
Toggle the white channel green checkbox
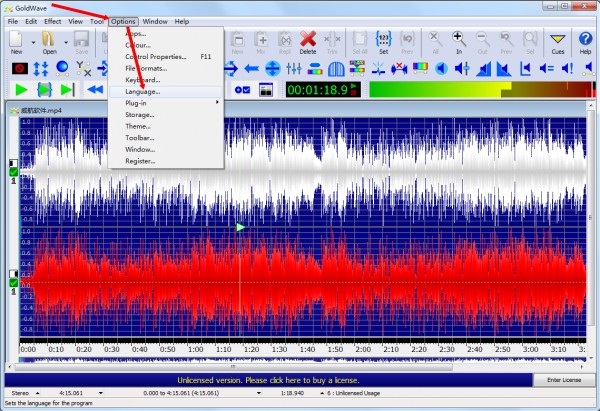click(13, 172)
